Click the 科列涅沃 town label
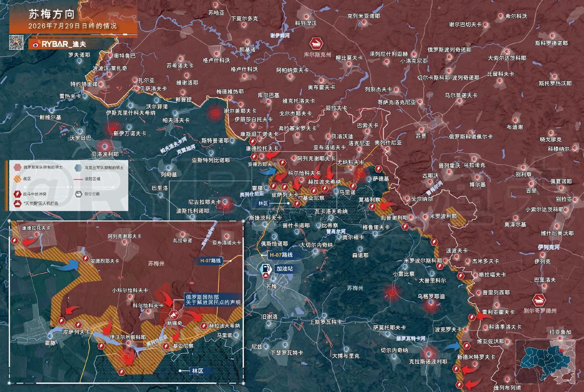This screenshot has height=392, width=584. point(306,22)
